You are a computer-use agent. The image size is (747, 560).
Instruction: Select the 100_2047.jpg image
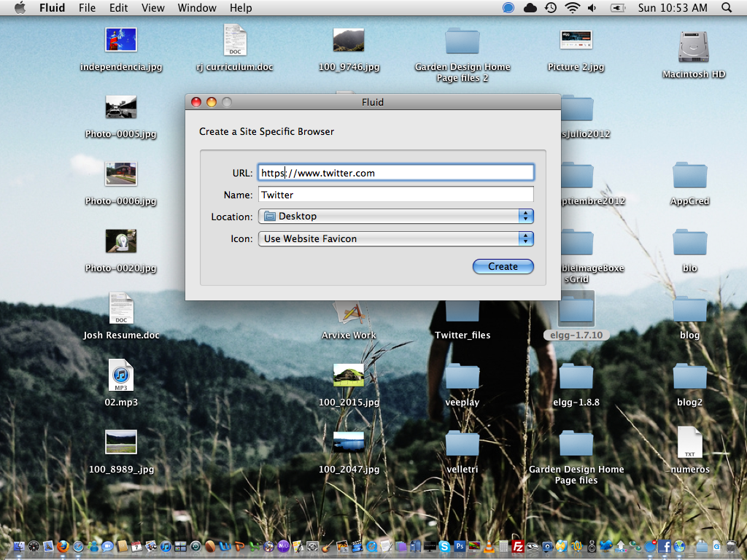point(349,442)
